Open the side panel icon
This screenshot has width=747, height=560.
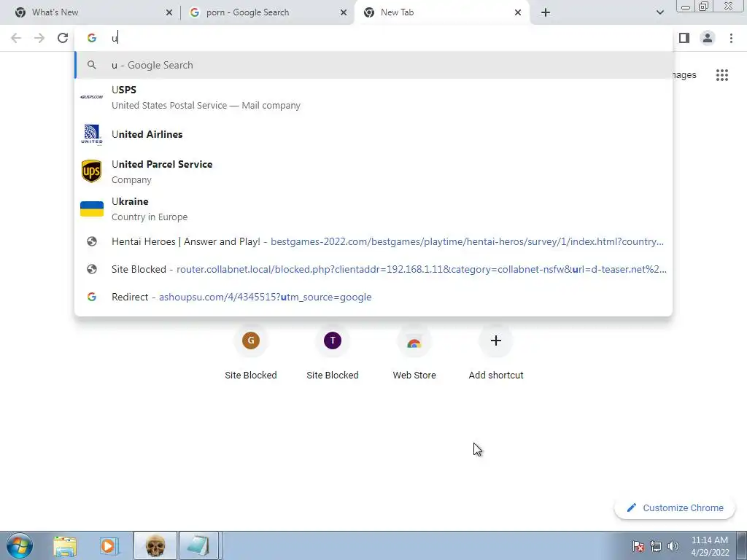(684, 38)
